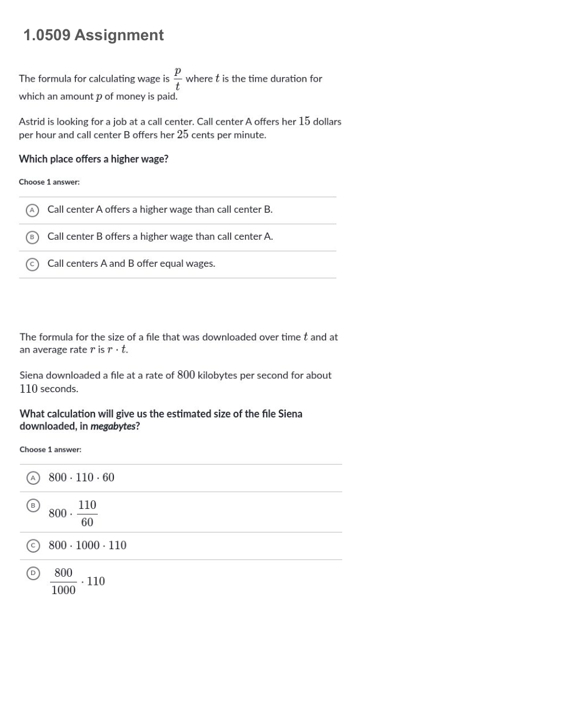
Task: Click the expression 800 over 1000 · 110
Action: (x=78, y=581)
